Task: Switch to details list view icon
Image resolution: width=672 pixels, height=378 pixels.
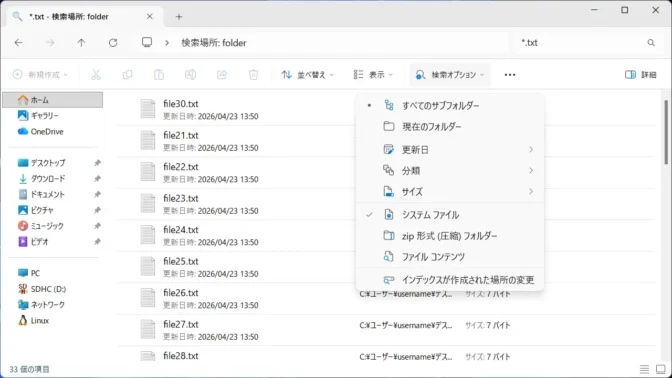Action: coord(644,369)
